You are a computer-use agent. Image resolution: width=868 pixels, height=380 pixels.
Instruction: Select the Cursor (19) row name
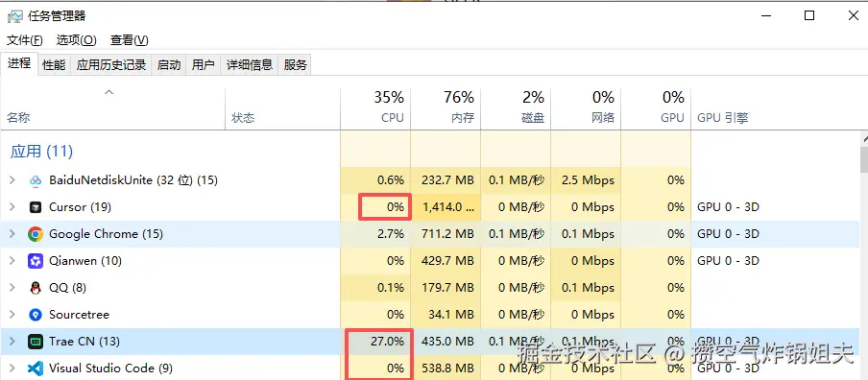click(x=81, y=207)
